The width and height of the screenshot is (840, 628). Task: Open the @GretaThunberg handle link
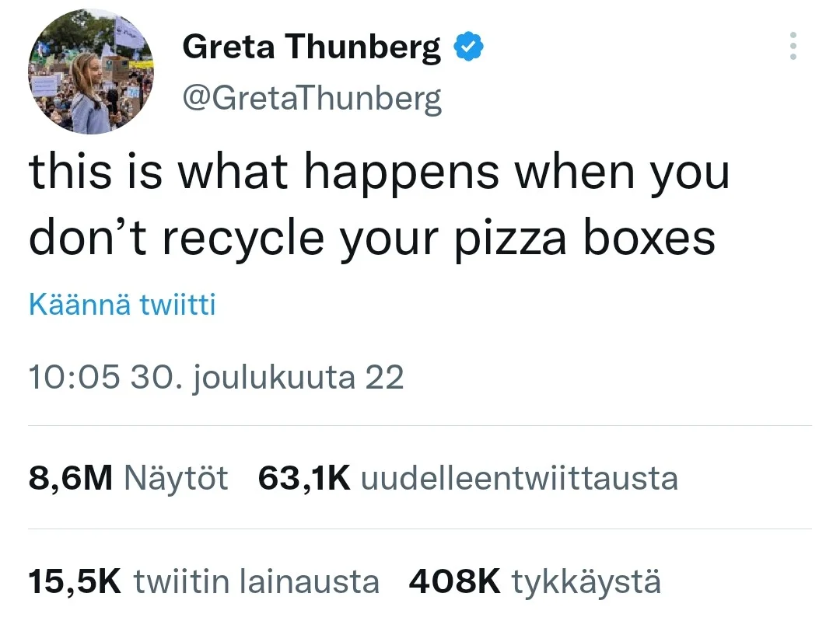(x=311, y=99)
